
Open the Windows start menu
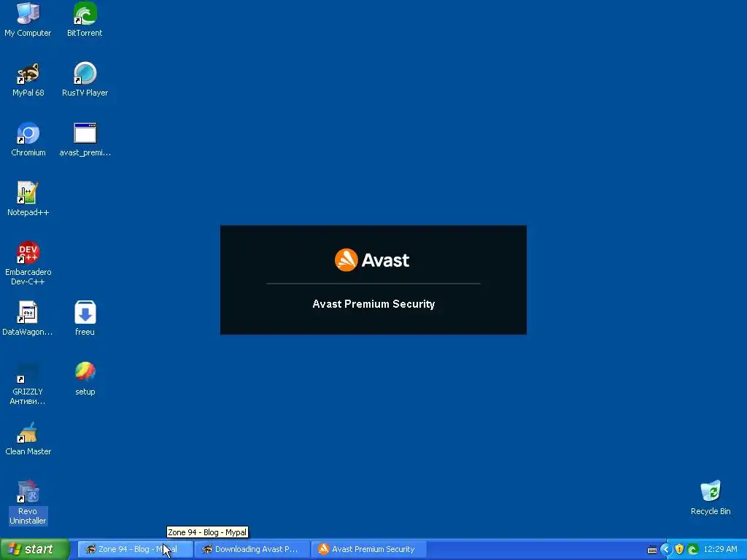coord(35,549)
